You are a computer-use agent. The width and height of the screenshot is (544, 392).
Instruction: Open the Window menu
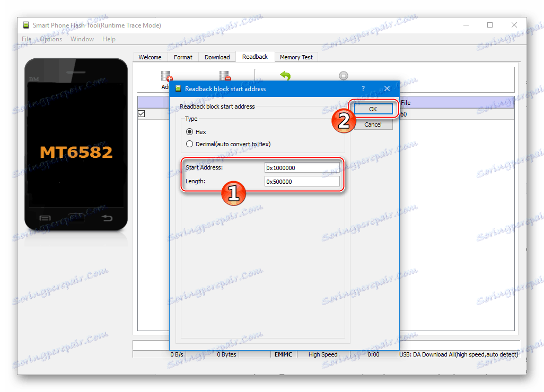coord(82,39)
